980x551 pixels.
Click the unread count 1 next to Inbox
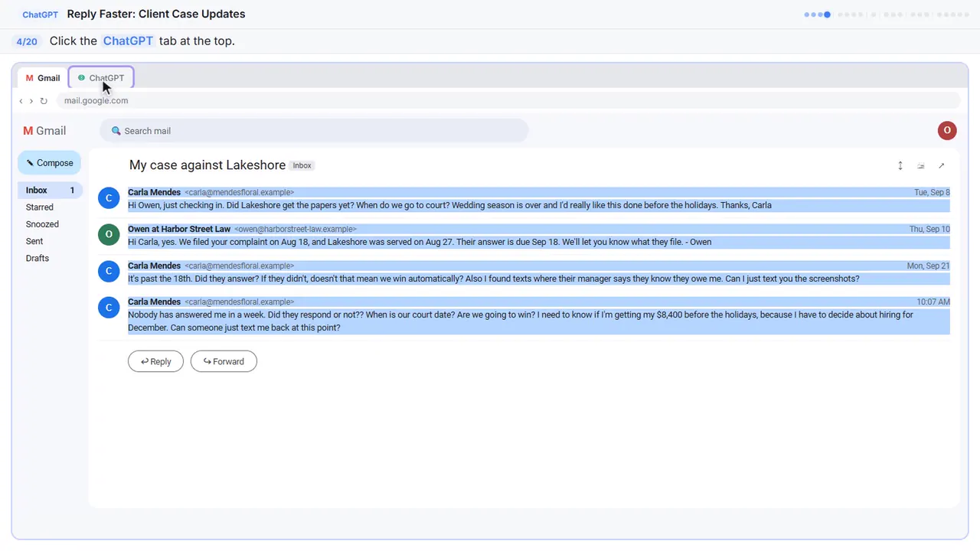point(73,191)
